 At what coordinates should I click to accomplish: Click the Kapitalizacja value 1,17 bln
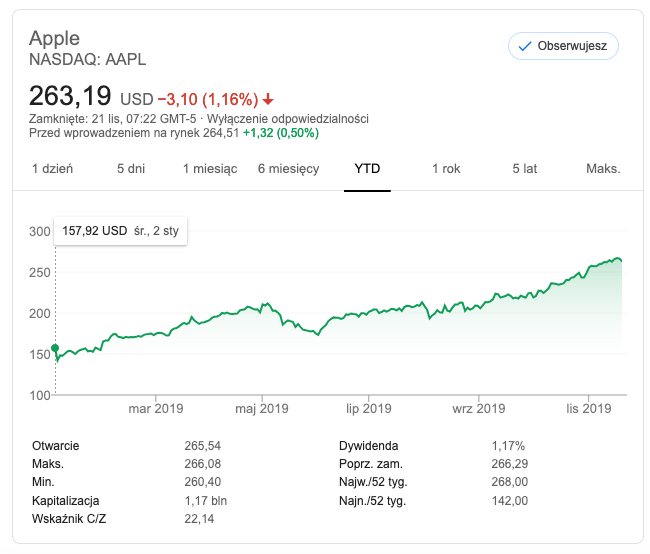point(206,501)
